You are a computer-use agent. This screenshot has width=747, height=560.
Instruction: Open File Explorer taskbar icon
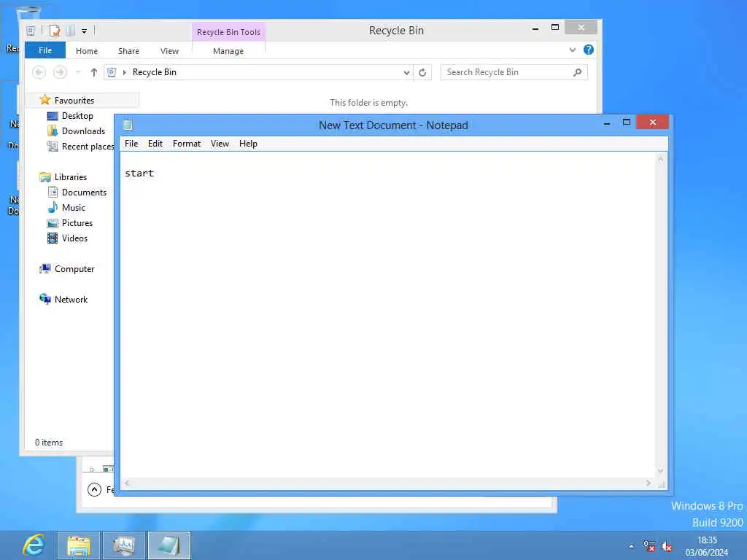coord(79,545)
